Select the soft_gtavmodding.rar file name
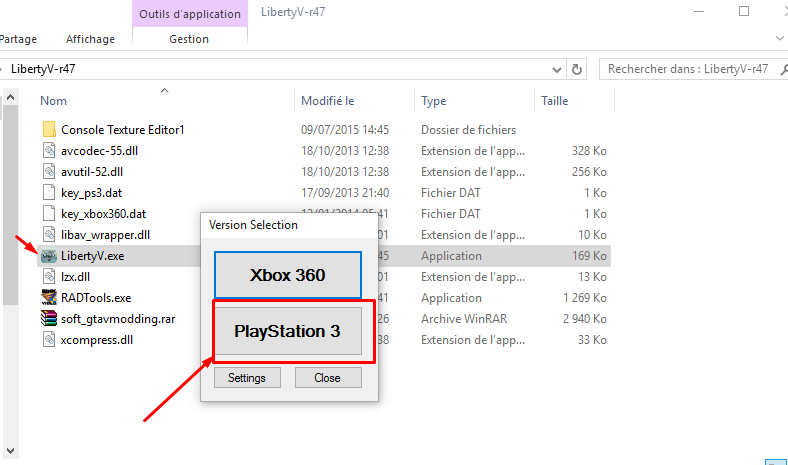This screenshot has height=465, width=788. (118, 319)
